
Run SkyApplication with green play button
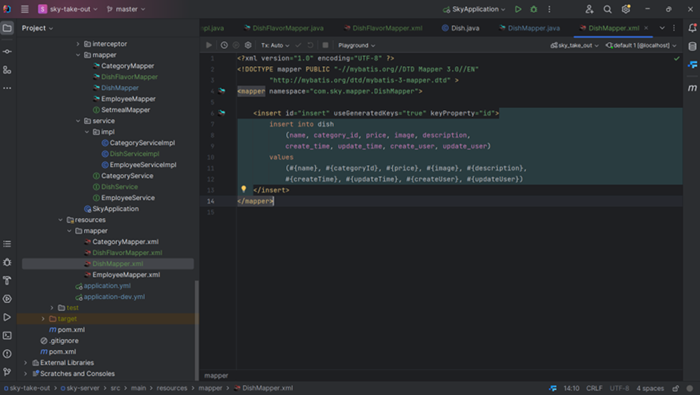[x=518, y=9]
